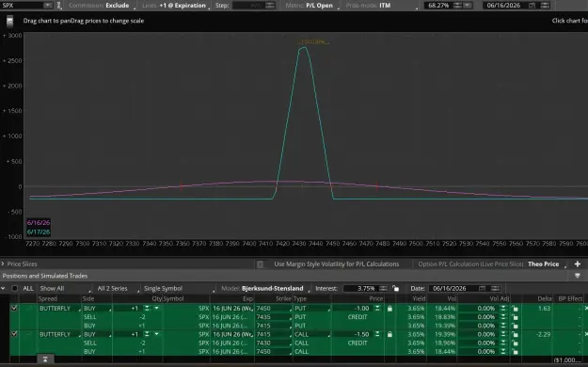Adjust quantity stepper on PUT butterfly row
The height and width of the screenshot is (367, 588).
147,309
